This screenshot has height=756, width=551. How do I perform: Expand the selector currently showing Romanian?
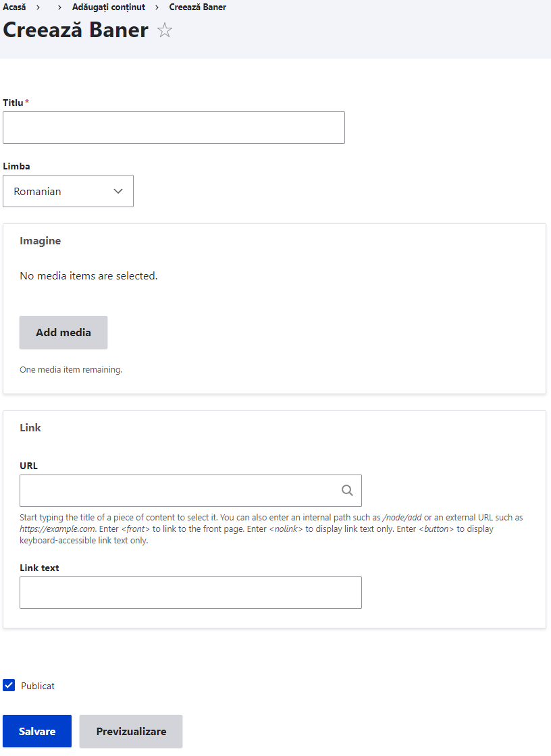[x=68, y=191]
